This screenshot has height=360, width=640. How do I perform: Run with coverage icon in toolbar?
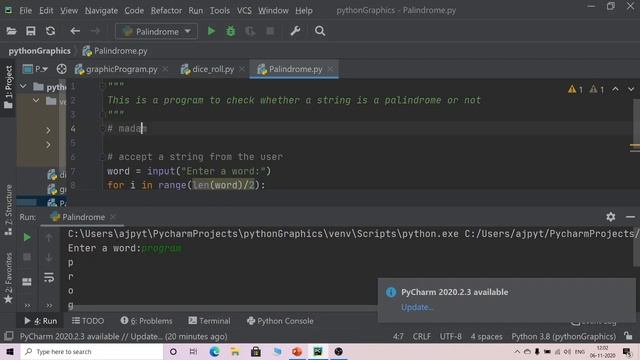(250, 31)
